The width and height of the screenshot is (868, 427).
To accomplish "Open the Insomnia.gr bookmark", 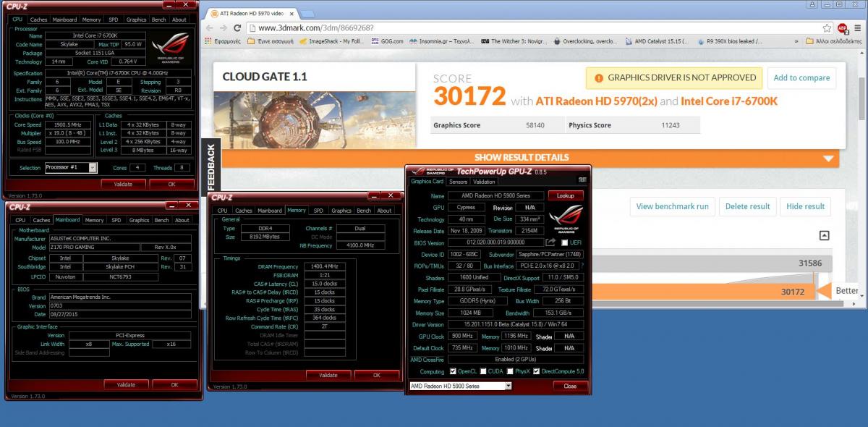I will [441, 41].
